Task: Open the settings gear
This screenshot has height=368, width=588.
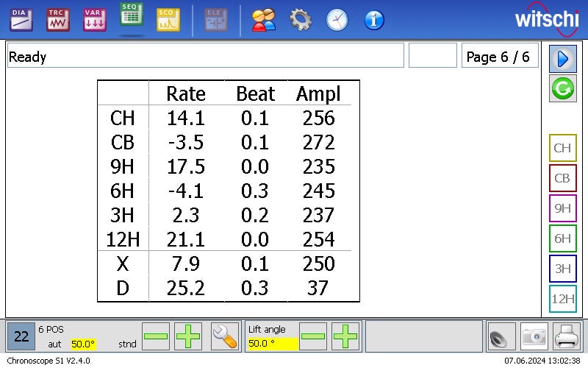Action: [301, 20]
